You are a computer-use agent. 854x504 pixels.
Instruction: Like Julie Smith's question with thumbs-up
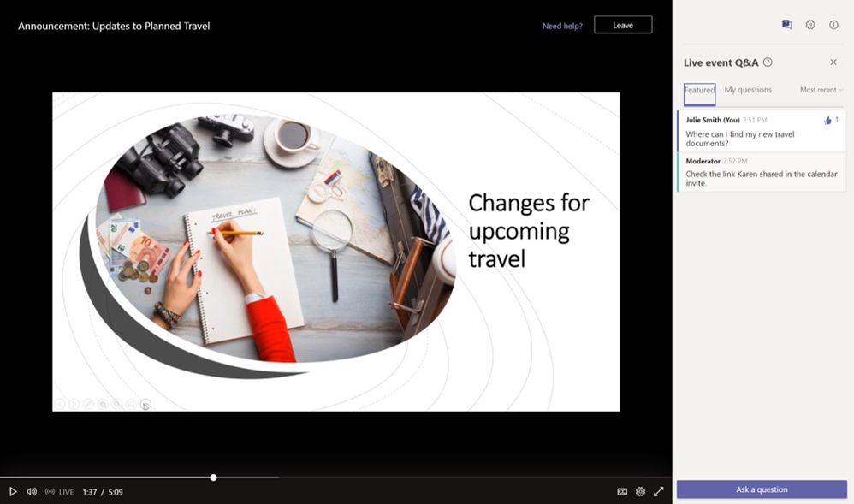(827, 121)
